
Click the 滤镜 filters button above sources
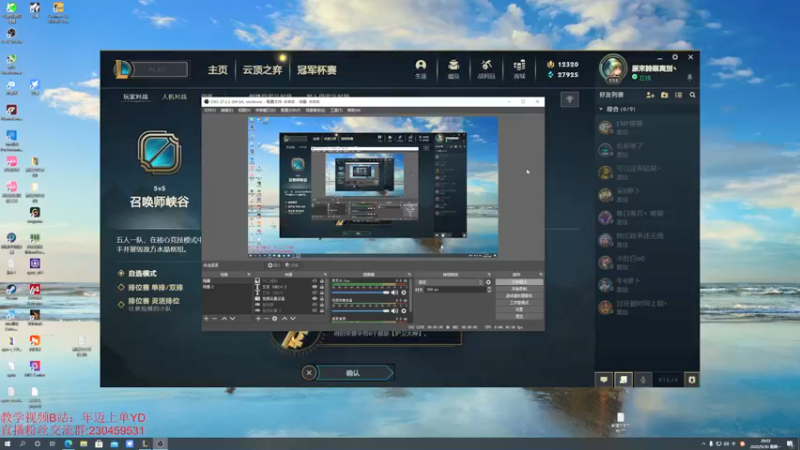tap(292, 265)
